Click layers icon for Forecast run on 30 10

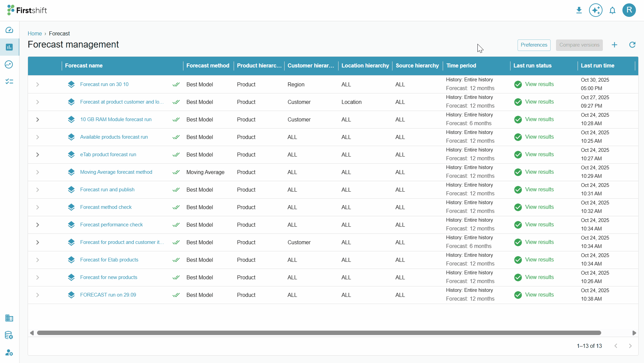click(x=71, y=84)
